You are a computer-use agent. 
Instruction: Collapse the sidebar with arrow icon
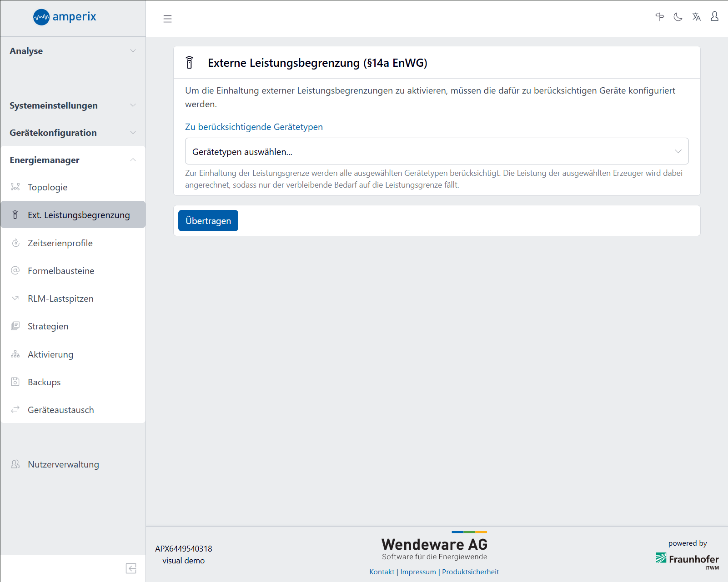pos(131,568)
